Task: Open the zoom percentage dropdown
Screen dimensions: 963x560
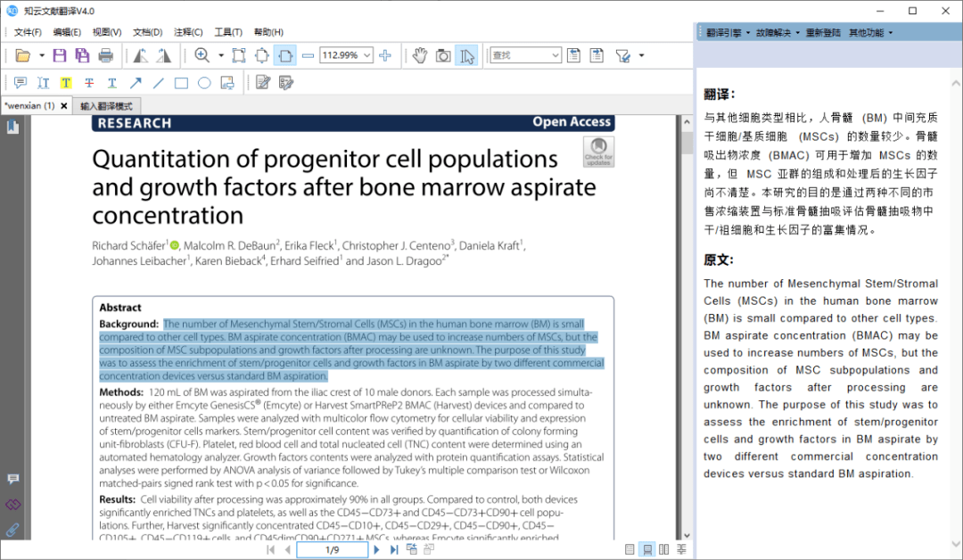Action: pyautogui.click(x=366, y=55)
